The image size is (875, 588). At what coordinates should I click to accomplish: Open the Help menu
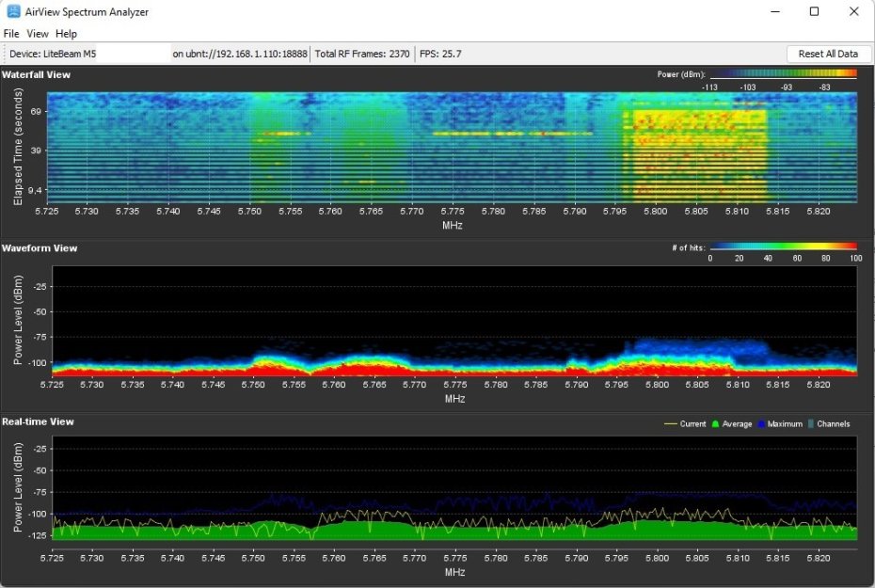pyautogui.click(x=67, y=34)
